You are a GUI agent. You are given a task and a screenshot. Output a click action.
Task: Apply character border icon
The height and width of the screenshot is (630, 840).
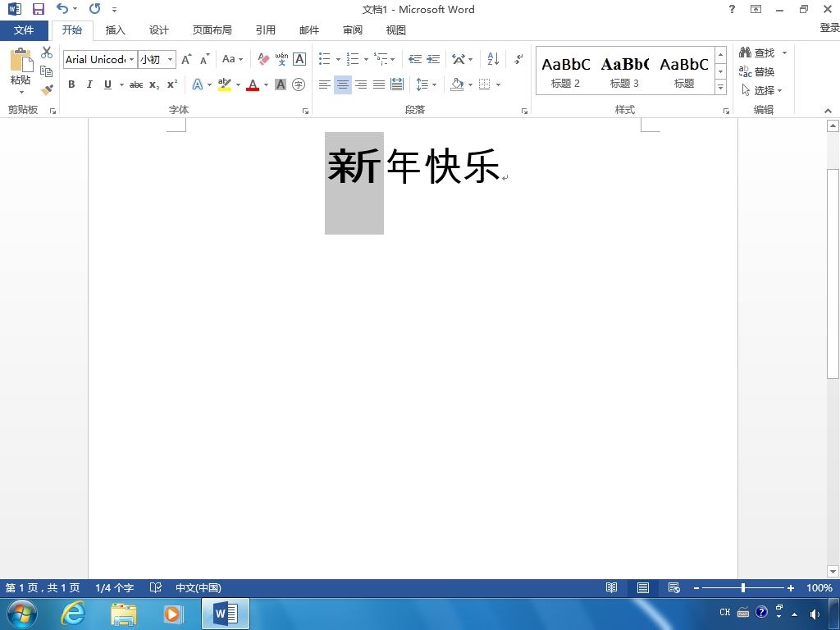coord(299,59)
